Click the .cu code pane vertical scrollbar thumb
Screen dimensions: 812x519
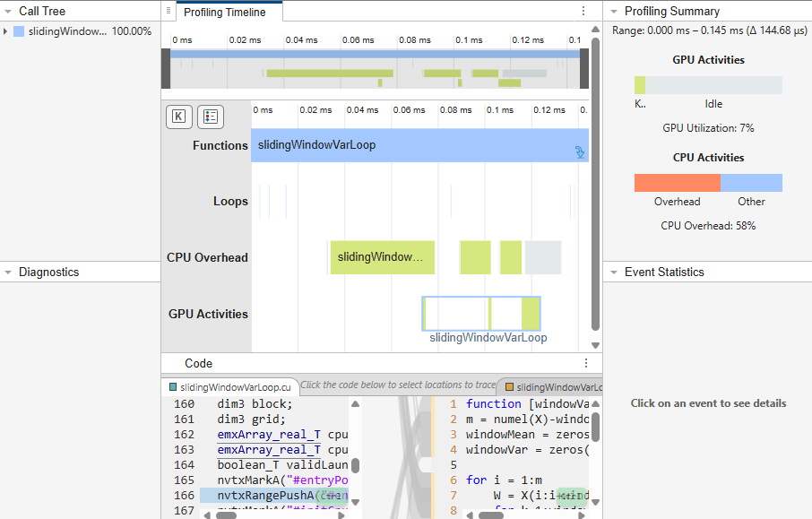[355, 465]
